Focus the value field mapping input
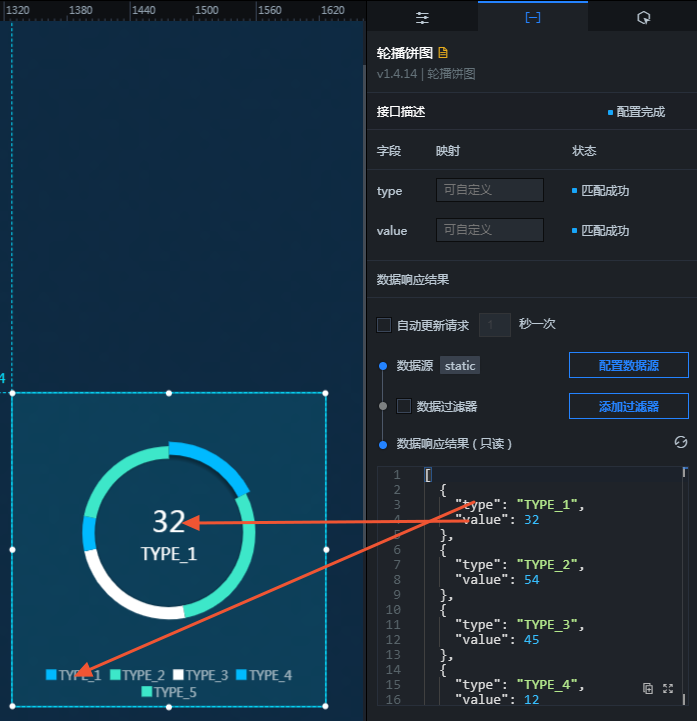Screen dimensions: 697x721 (490, 230)
